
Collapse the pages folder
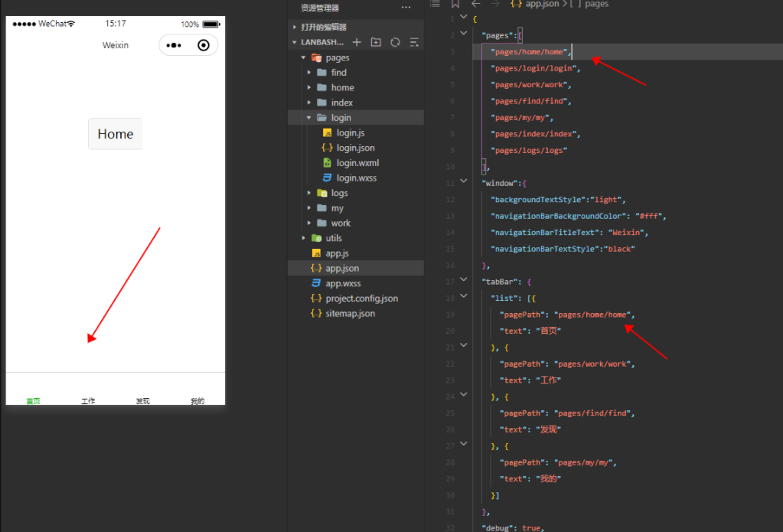click(x=303, y=57)
